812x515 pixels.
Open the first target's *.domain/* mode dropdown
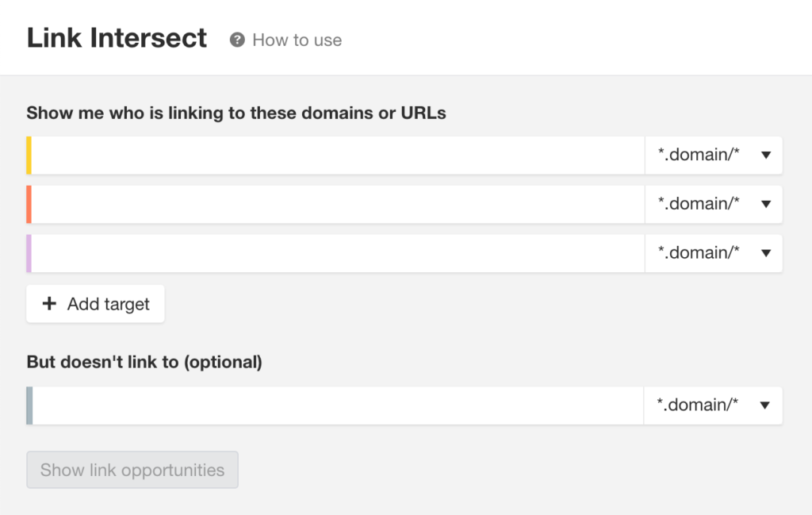[714, 155]
